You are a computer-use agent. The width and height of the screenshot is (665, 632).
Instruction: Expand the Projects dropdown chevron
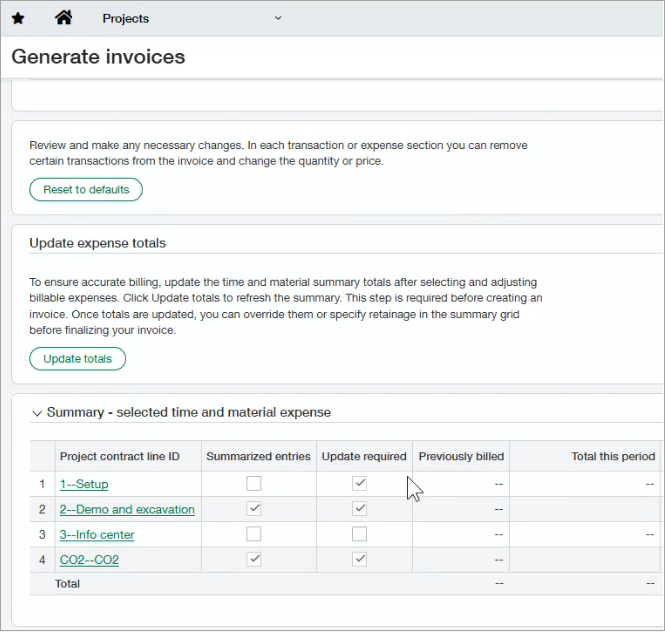tap(278, 18)
